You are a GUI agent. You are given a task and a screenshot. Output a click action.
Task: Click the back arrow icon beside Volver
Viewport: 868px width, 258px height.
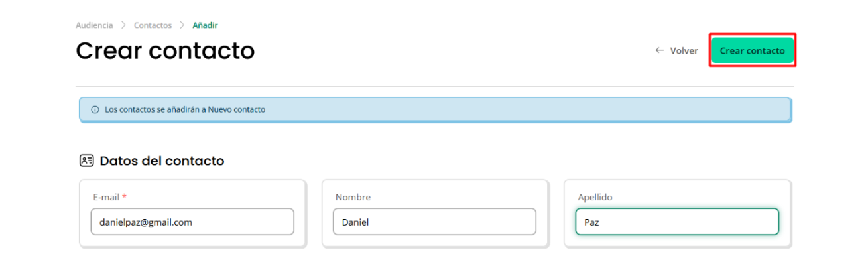[659, 50]
